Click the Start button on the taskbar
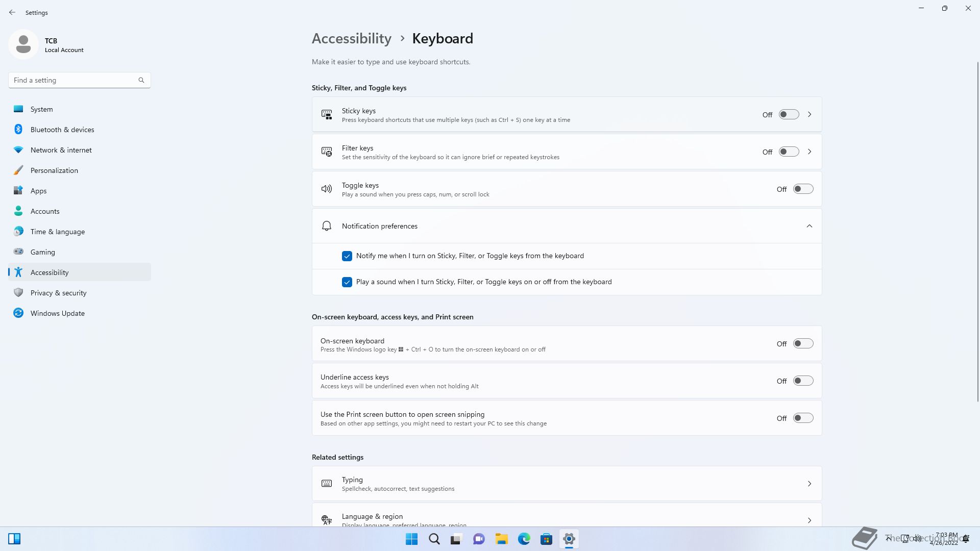This screenshot has width=980, height=551. [411, 539]
